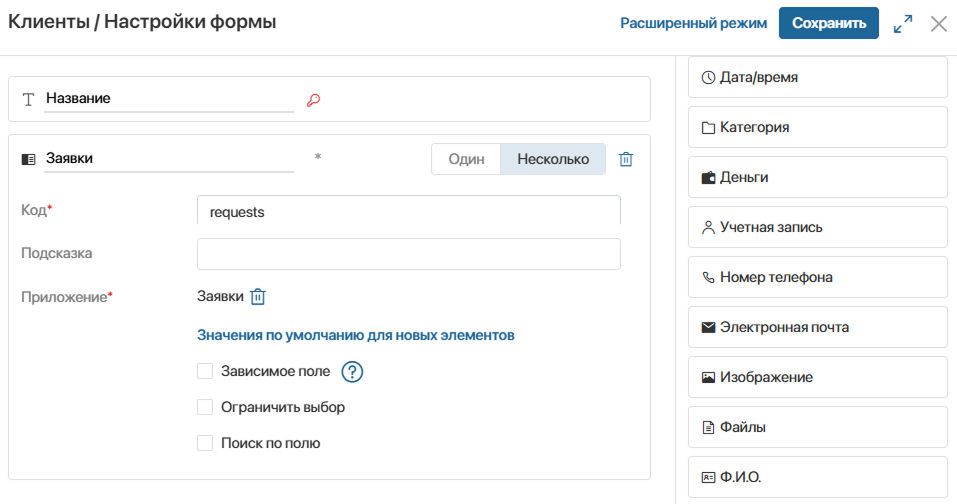Click the Приложение label
Screen dimensions: 957x504
point(67,297)
